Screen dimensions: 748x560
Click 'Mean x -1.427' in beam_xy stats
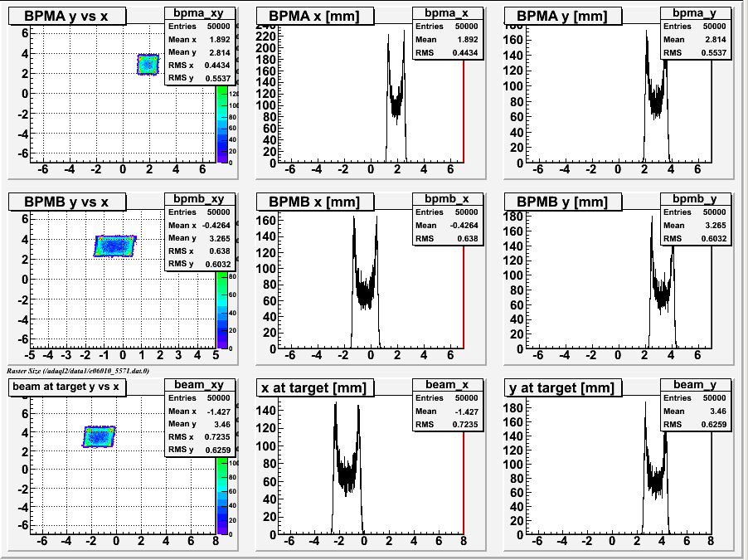(199, 411)
